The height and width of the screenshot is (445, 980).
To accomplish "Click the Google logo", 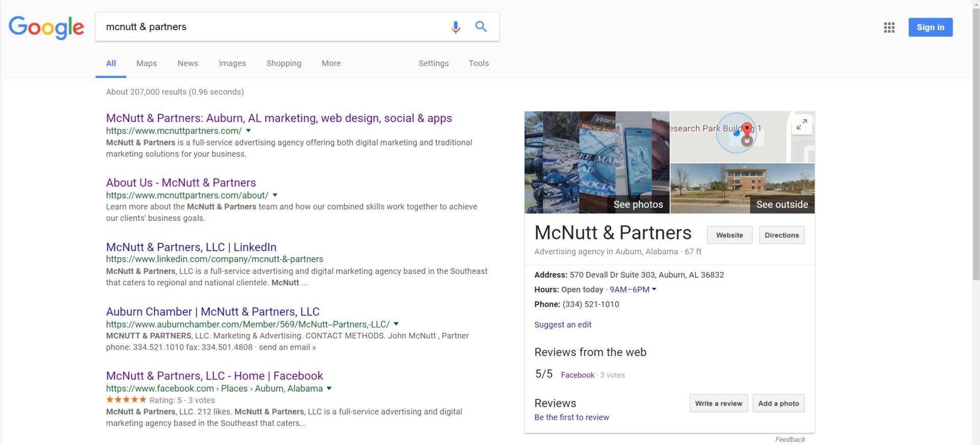I will point(46,28).
